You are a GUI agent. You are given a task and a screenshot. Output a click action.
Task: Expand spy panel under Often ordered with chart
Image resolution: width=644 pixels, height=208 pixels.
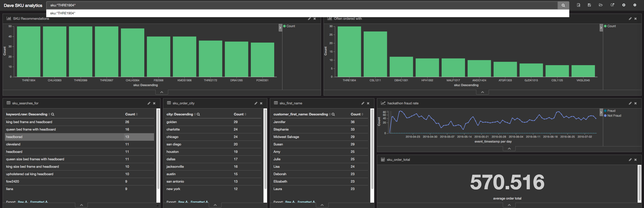[x=482, y=92]
